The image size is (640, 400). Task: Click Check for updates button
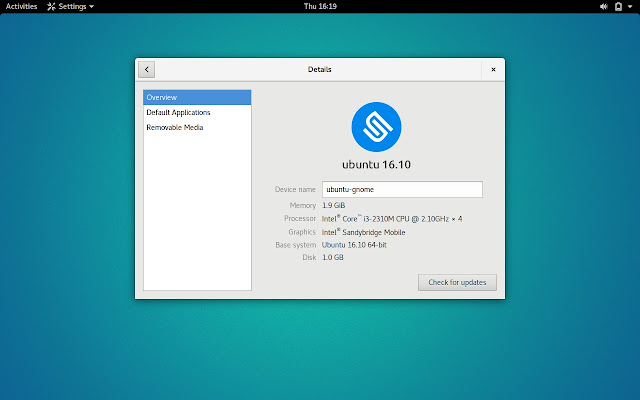point(457,282)
